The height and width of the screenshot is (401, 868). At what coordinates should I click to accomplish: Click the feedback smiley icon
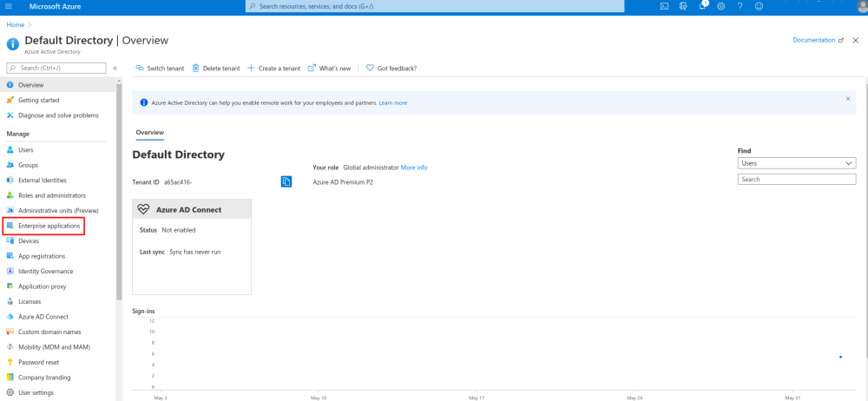click(x=759, y=6)
